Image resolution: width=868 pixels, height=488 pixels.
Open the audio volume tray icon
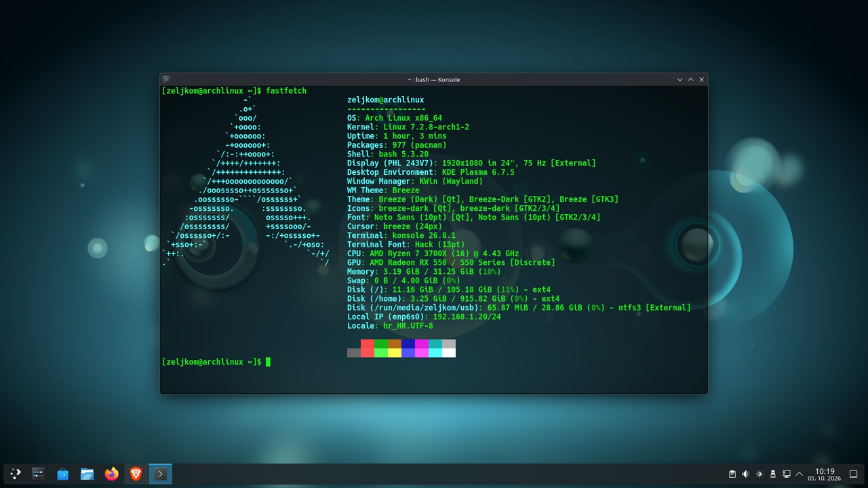click(x=746, y=474)
